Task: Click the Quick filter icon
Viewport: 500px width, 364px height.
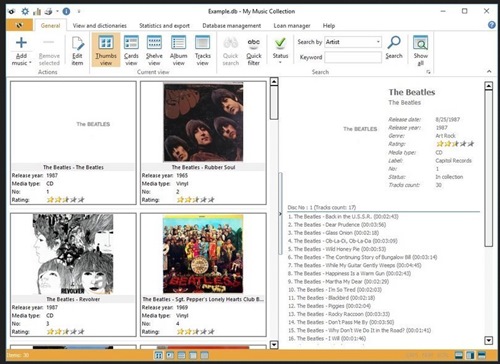Action: [x=254, y=42]
